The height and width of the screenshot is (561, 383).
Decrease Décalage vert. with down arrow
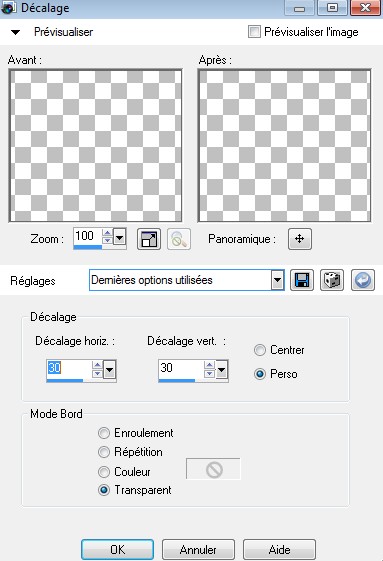coord(209,373)
